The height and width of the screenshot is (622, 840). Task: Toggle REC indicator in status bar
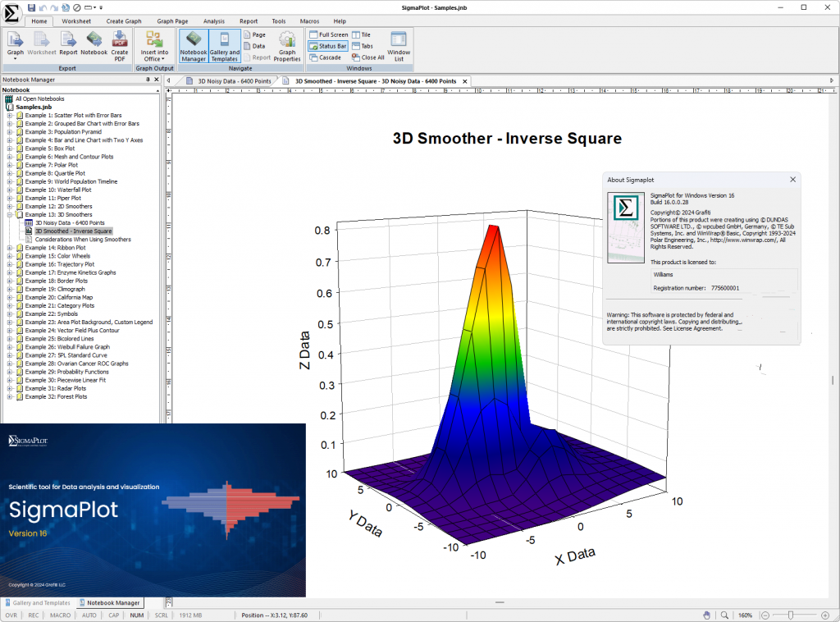pos(33,615)
